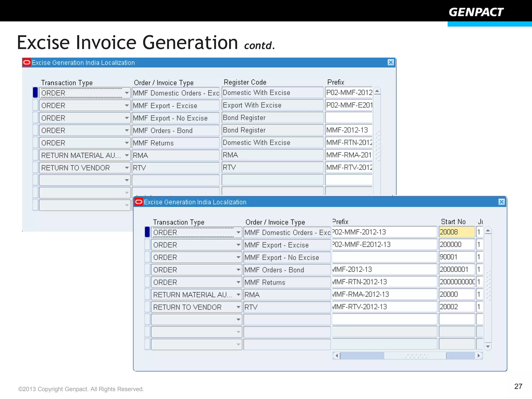Expand RETURN MATERIAL AU... dropdown in back window
This screenshot has height=399, width=532.
(127, 155)
